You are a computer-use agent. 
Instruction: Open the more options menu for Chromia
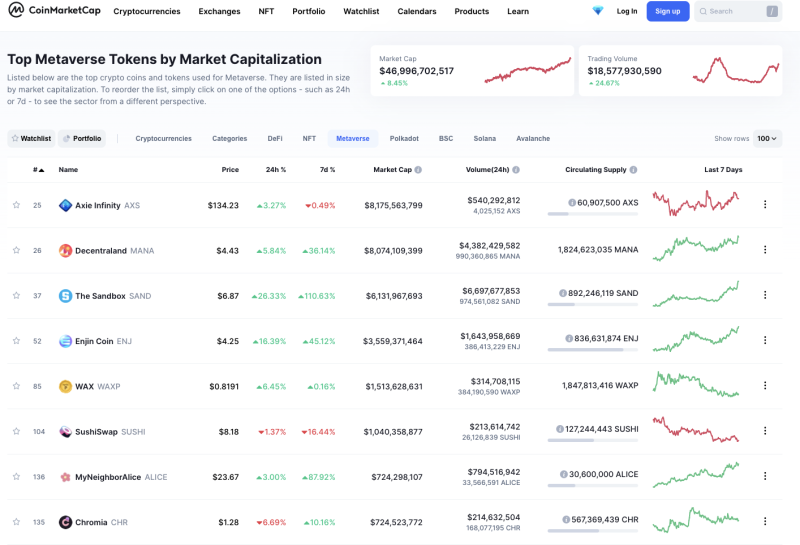(x=765, y=521)
